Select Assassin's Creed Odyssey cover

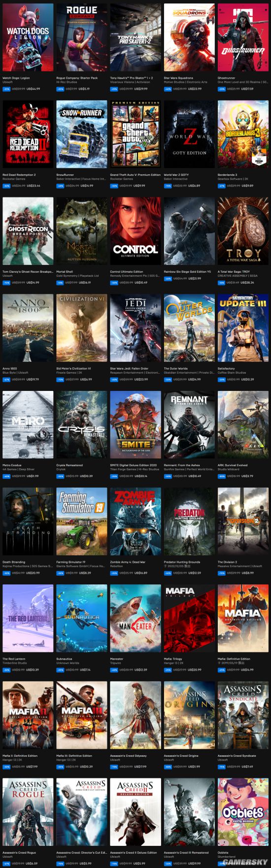point(135,715)
